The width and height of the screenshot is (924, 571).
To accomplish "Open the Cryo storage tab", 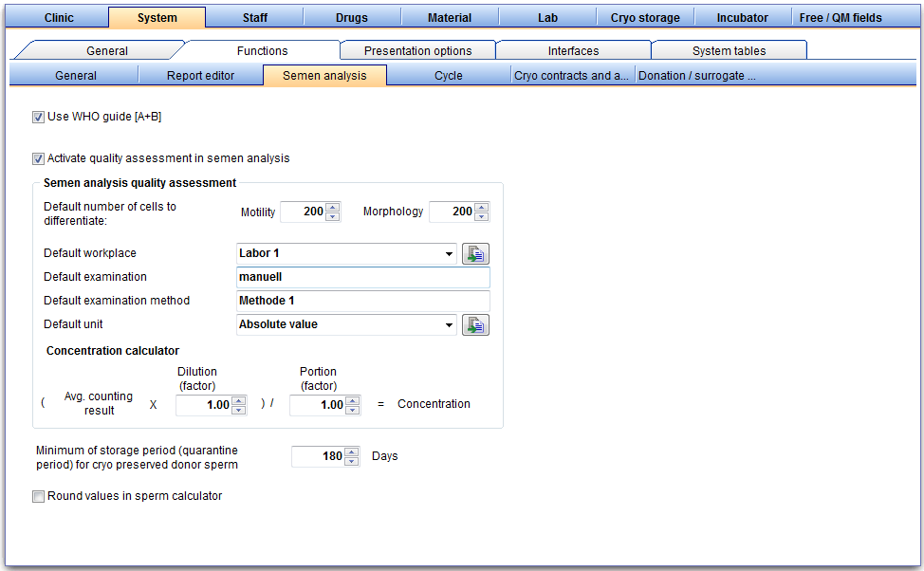I will pyautogui.click(x=645, y=18).
